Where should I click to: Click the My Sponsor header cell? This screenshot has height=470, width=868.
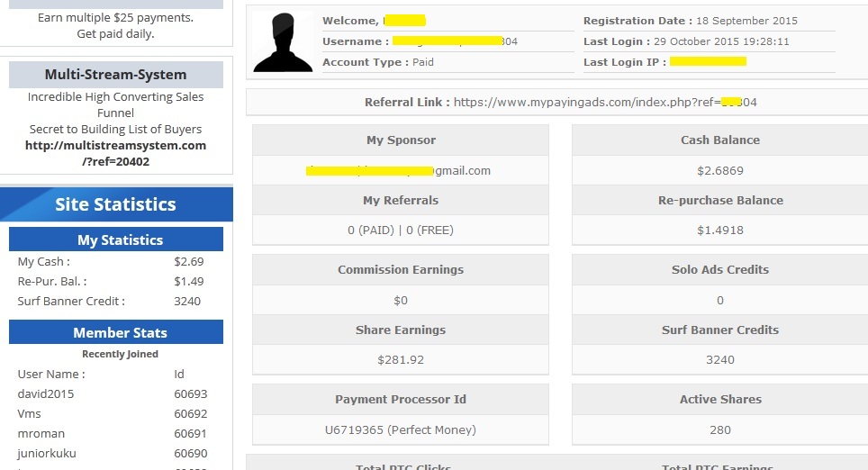coord(401,140)
